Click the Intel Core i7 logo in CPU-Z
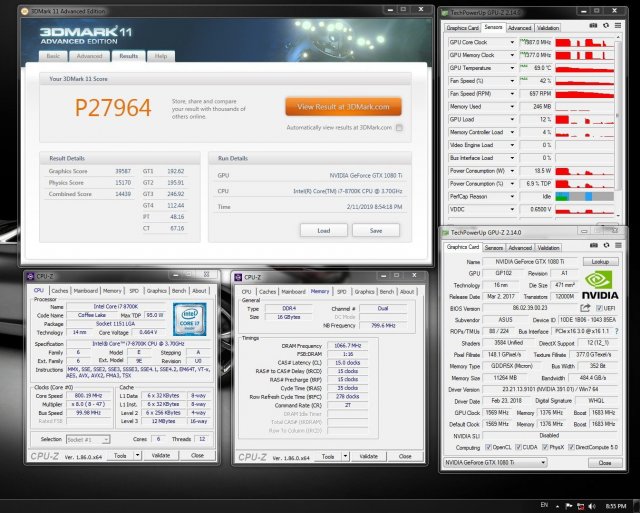640x513 pixels. 189,319
